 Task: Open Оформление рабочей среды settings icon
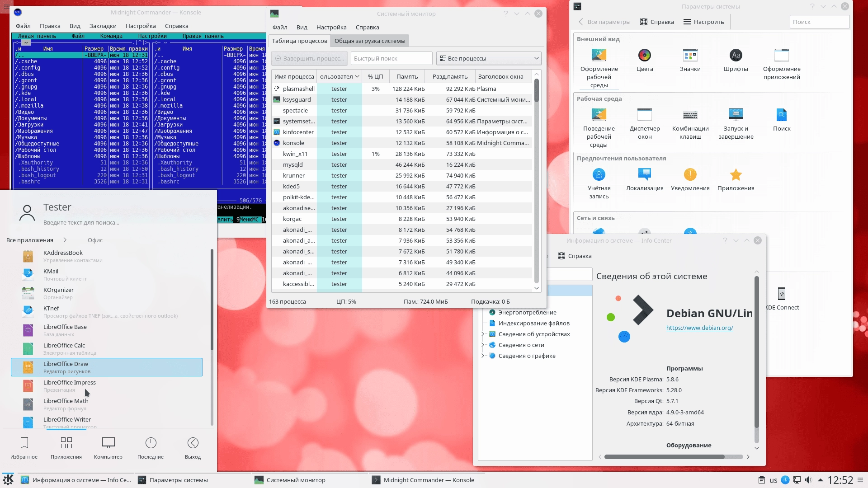pos(599,56)
